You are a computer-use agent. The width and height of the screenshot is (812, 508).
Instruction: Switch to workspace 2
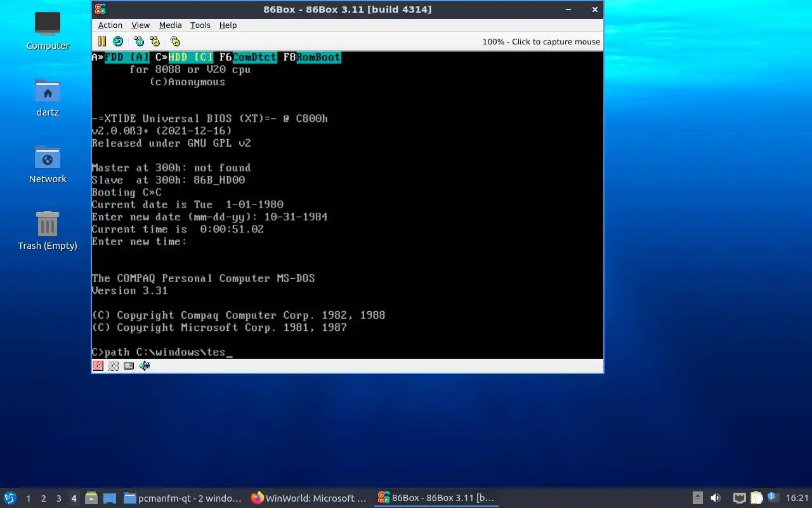pyautogui.click(x=43, y=498)
